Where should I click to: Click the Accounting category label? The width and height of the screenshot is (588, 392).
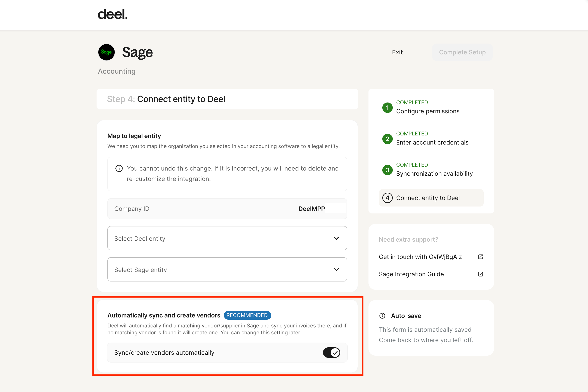117,71
